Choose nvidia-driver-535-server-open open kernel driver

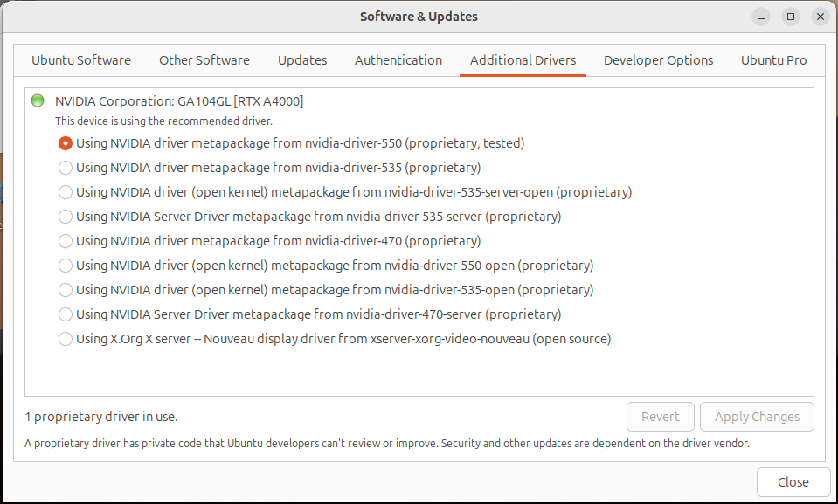pyautogui.click(x=66, y=192)
